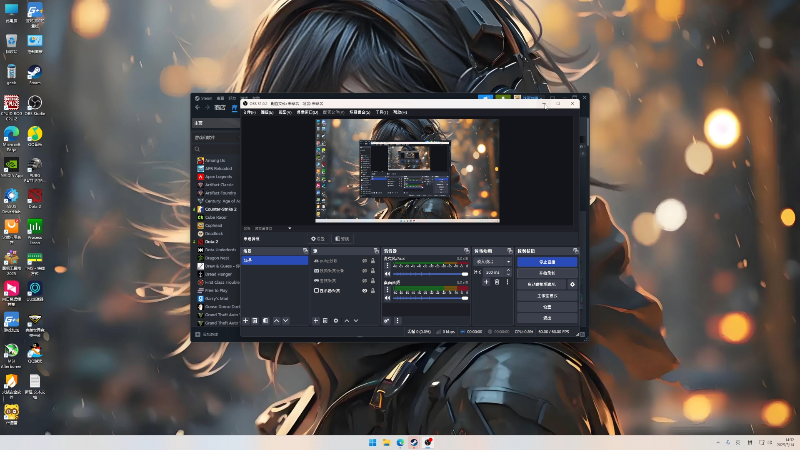
Task: Open the OBS Tools menu
Action: click(x=382, y=112)
